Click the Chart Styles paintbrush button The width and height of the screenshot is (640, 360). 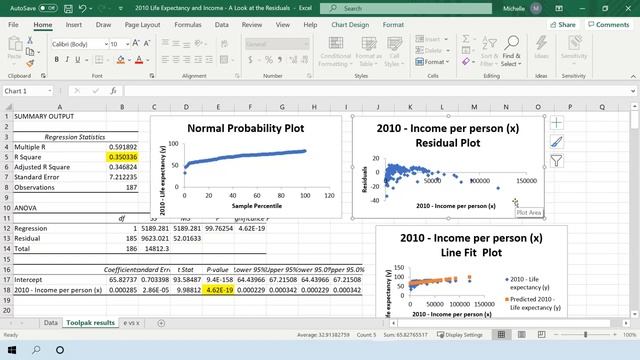click(556, 142)
